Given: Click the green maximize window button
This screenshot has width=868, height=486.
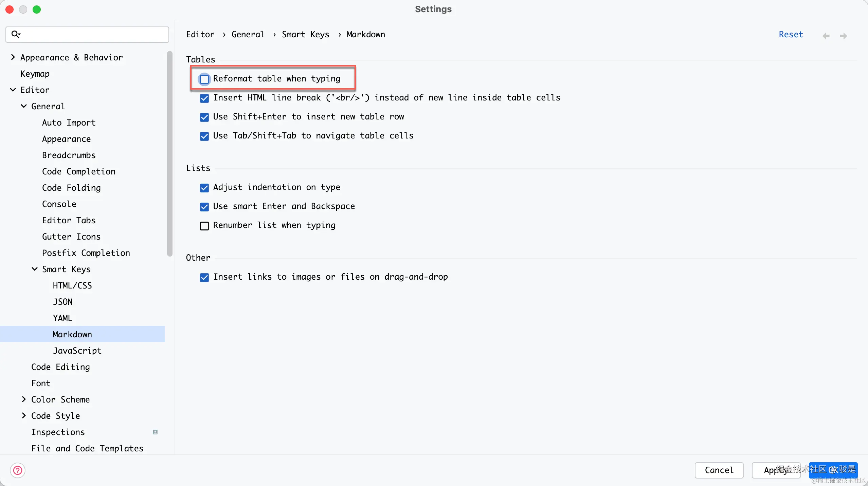Looking at the screenshot, I should point(37,9).
